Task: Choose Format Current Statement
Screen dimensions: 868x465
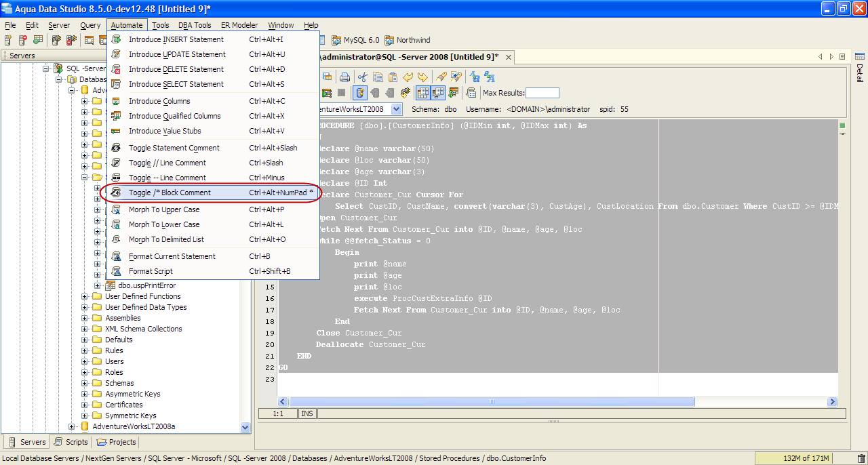Action: coord(214,256)
